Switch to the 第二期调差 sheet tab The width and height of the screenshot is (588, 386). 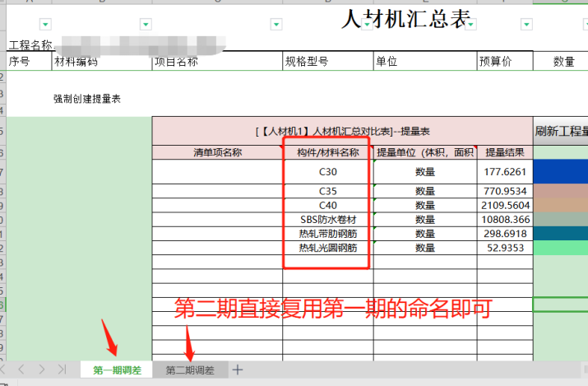click(x=189, y=370)
